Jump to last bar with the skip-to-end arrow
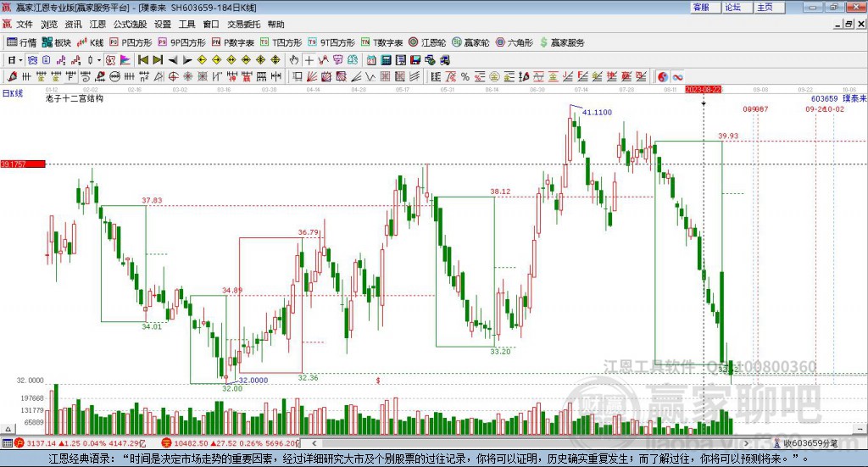The width and height of the screenshot is (868, 467). tap(158, 60)
